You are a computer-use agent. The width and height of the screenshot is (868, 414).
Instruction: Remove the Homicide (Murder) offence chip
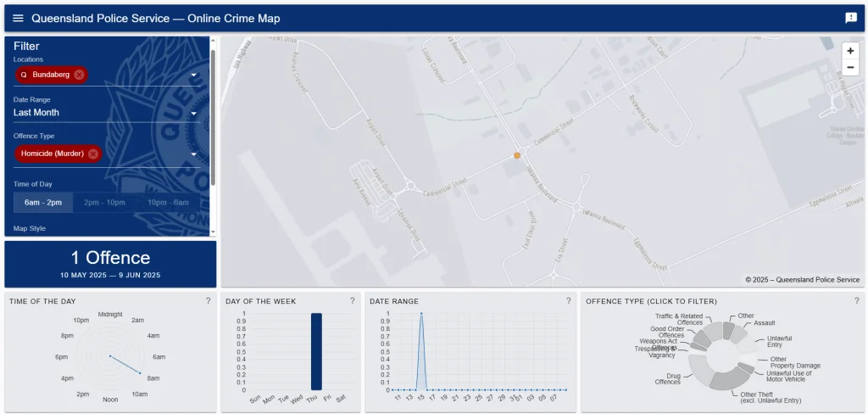pos(92,154)
